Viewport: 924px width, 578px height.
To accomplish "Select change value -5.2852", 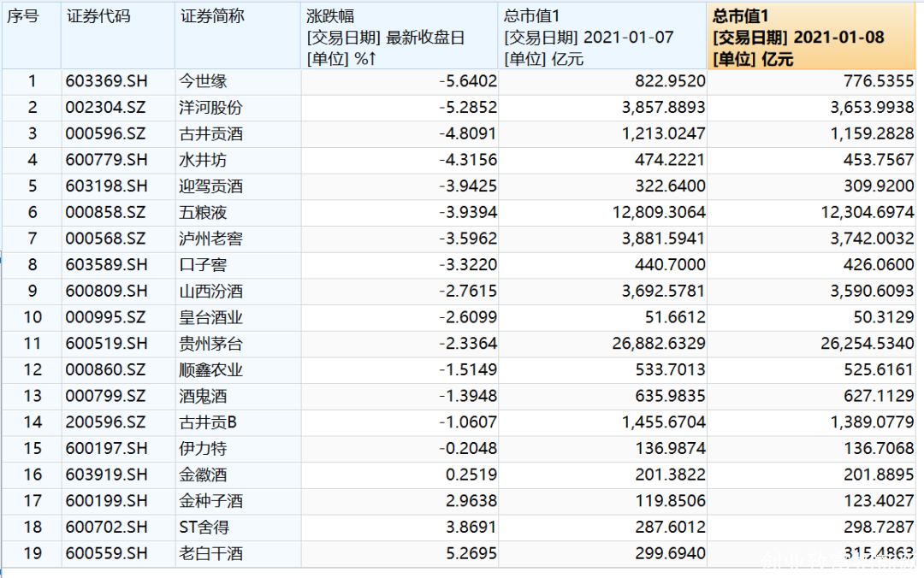I will click(x=468, y=107).
